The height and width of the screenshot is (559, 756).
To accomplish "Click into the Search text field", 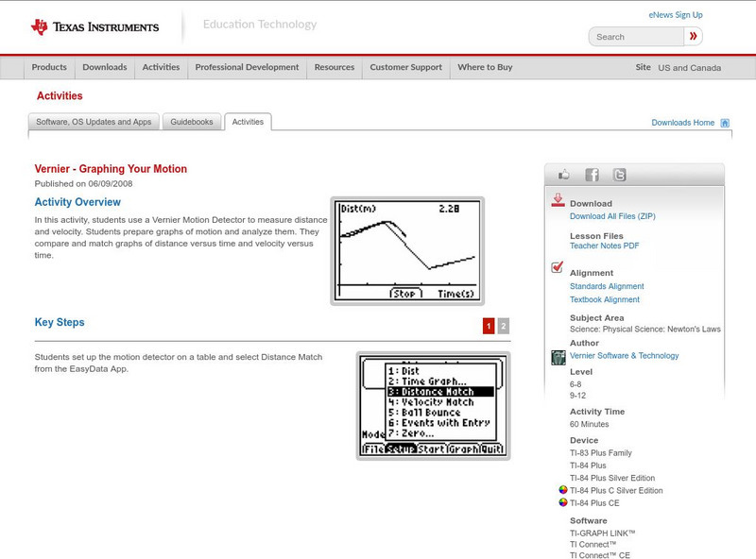I will (x=634, y=37).
